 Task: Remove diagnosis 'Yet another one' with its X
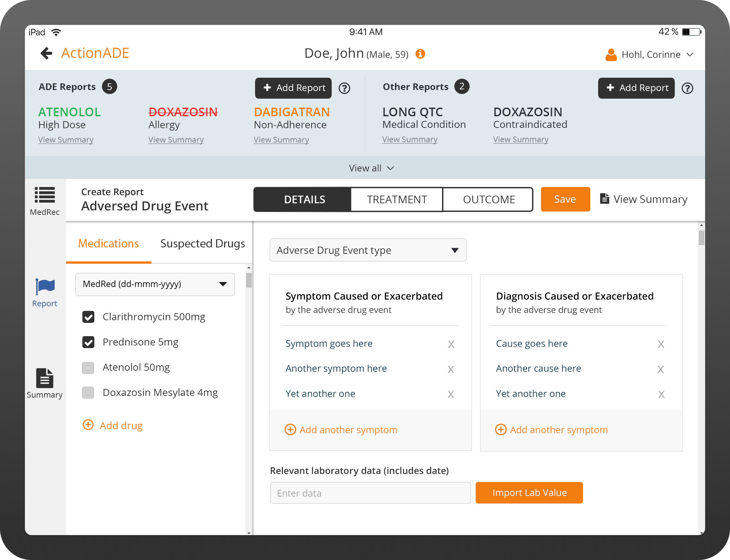(661, 394)
